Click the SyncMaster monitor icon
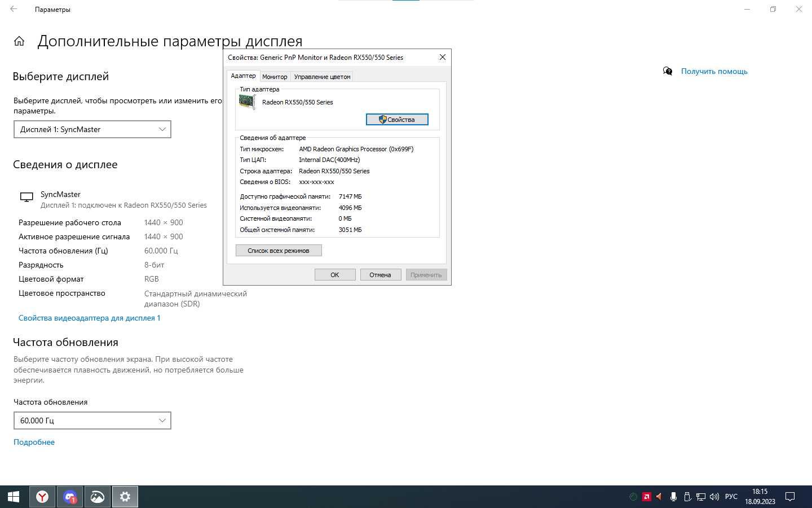 27,197
